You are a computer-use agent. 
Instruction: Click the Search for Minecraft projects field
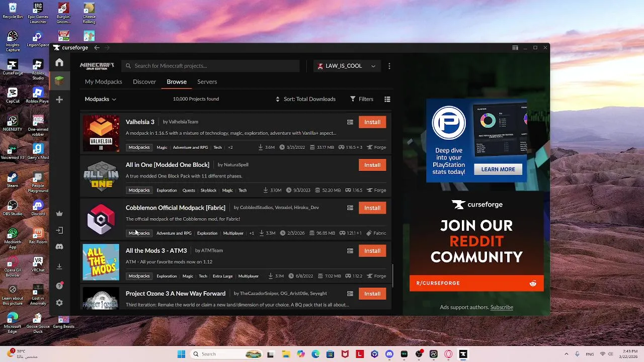click(210, 66)
